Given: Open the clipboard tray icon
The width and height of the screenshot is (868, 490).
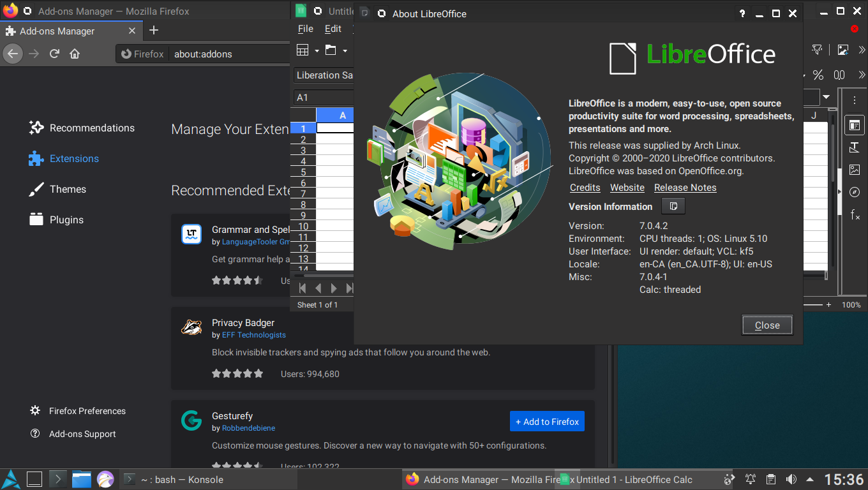Looking at the screenshot, I should pyautogui.click(x=771, y=479).
